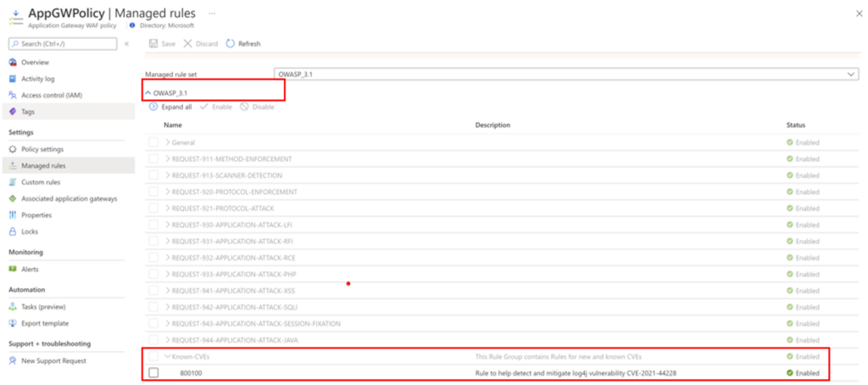
Task: Check the box for rule 800100
Action: [x=153, y=373]
